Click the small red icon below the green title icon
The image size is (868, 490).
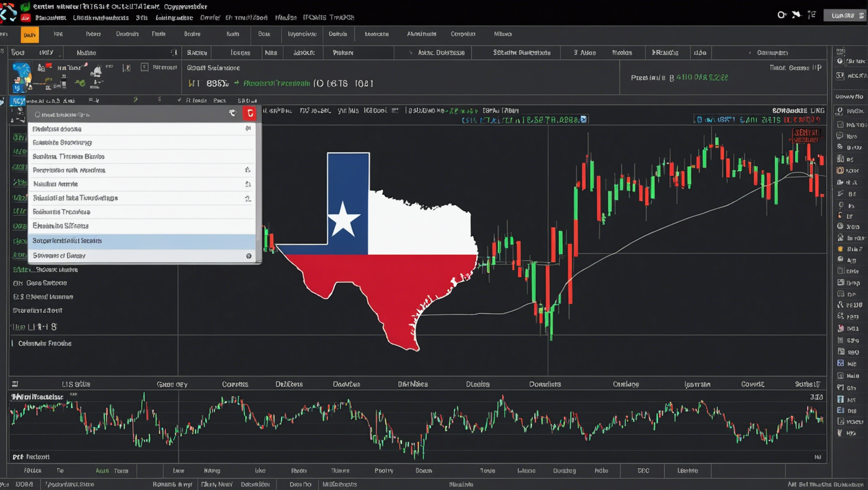[25, 18]
